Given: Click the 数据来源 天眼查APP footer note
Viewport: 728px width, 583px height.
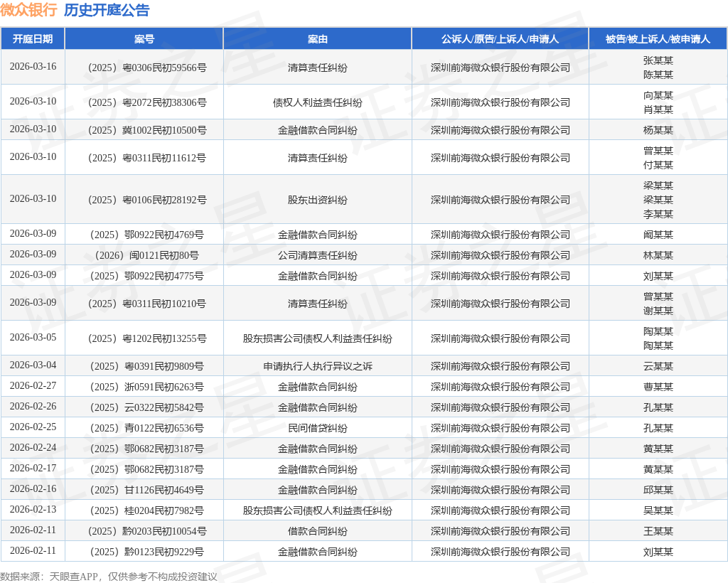Looking at the screenshot, I should coord(109,577).
